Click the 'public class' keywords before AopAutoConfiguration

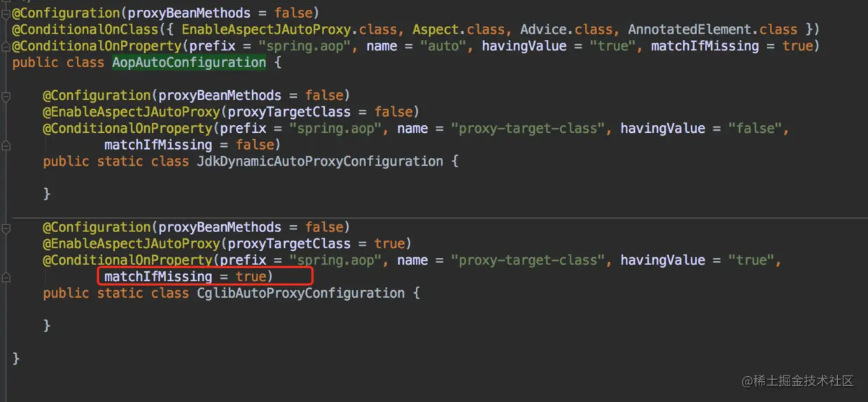coord(58,63)
